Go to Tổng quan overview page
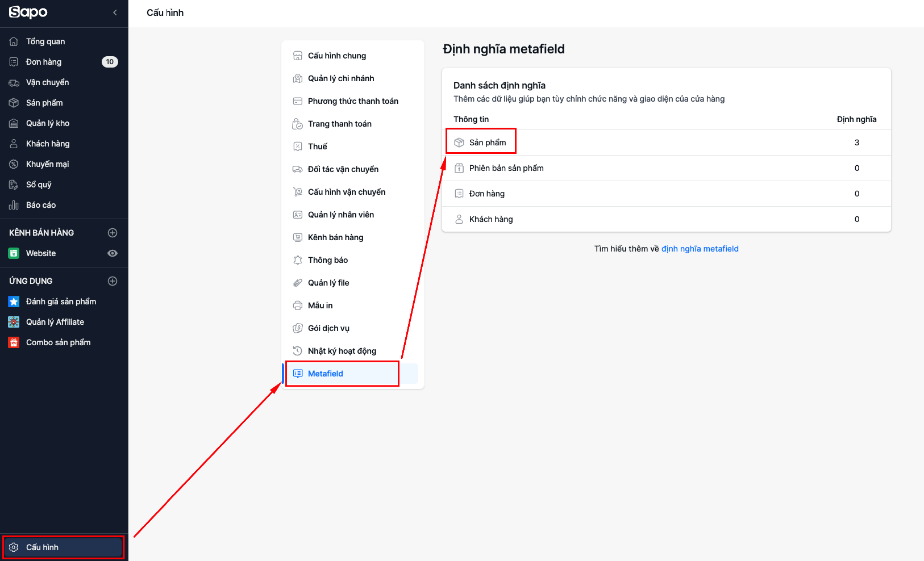This screenshot has width=924, height=561. click(45, 41)
